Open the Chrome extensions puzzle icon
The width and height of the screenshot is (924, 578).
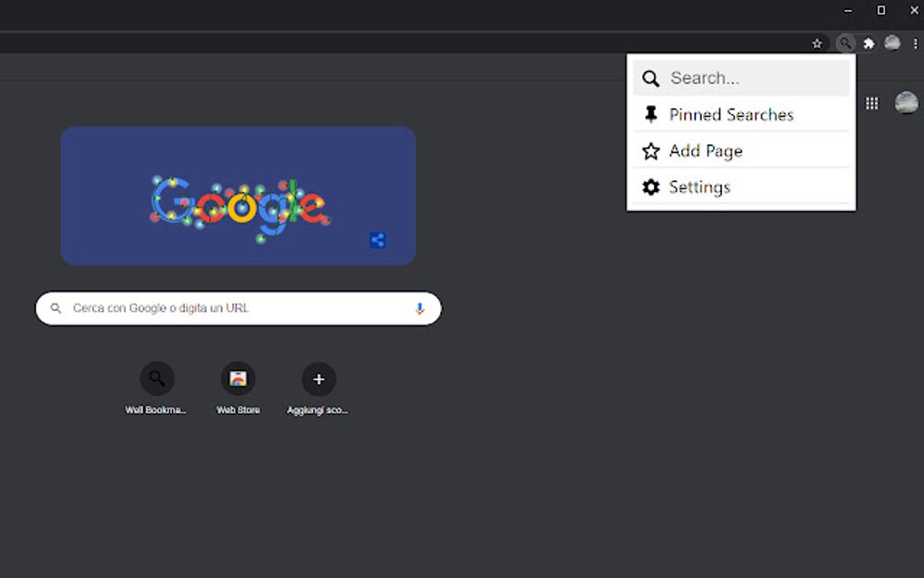(869, 43)
